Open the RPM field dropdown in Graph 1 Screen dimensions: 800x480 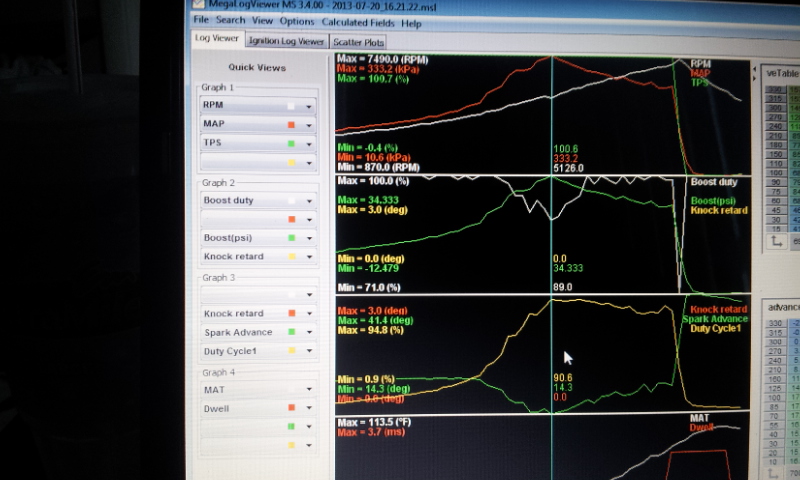coord(309,106)
